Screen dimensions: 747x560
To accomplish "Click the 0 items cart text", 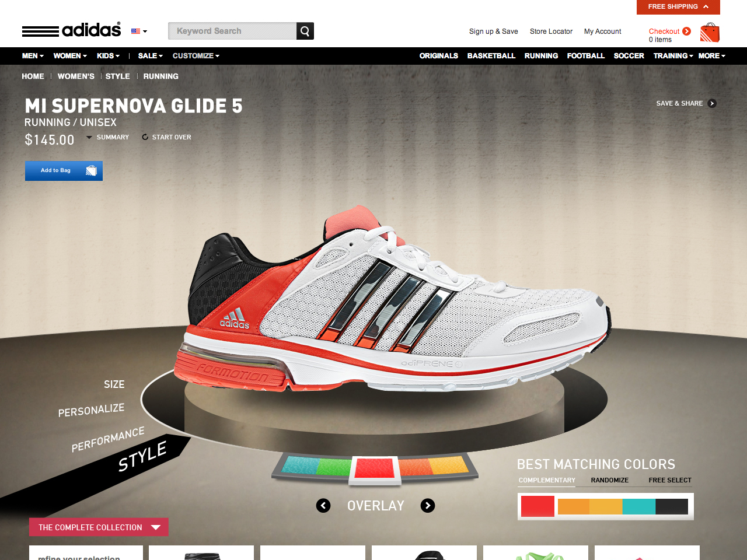I will click(x=660, y=40).
